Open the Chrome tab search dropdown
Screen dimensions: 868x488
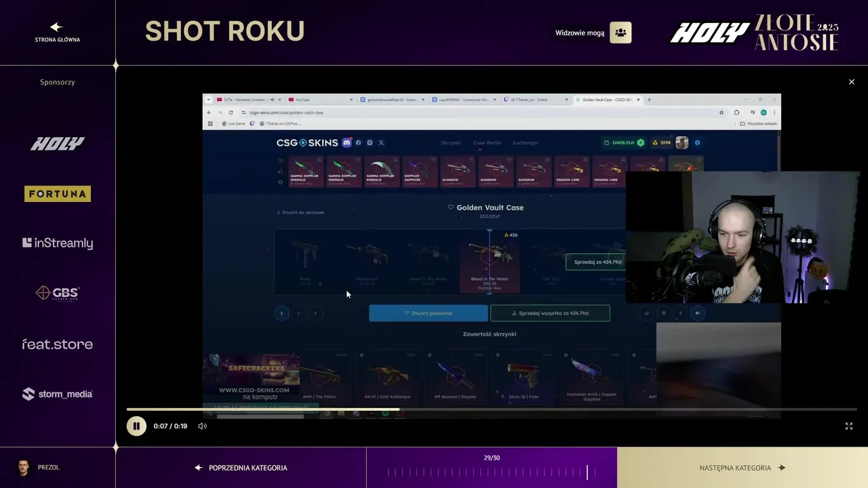208,100
